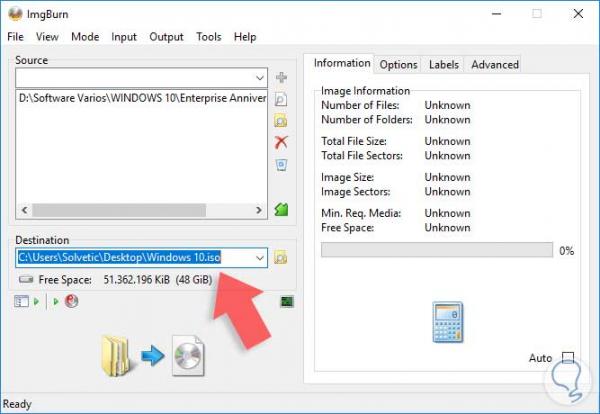Switch to the Information tab
Image resolution: width=600 pixels, height=414 pixels.
coord(342,63)
